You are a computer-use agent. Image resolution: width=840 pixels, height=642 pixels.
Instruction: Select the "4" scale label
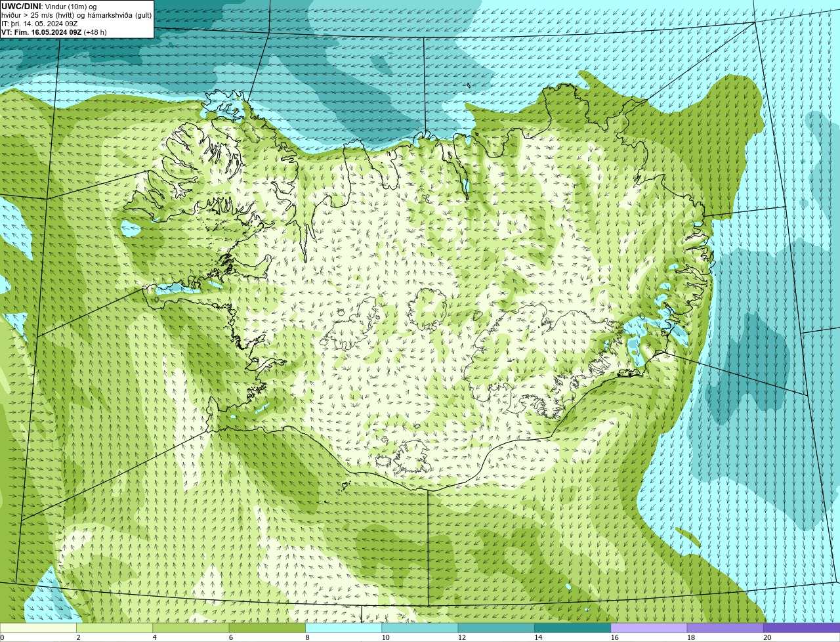[x=154, y=637]
